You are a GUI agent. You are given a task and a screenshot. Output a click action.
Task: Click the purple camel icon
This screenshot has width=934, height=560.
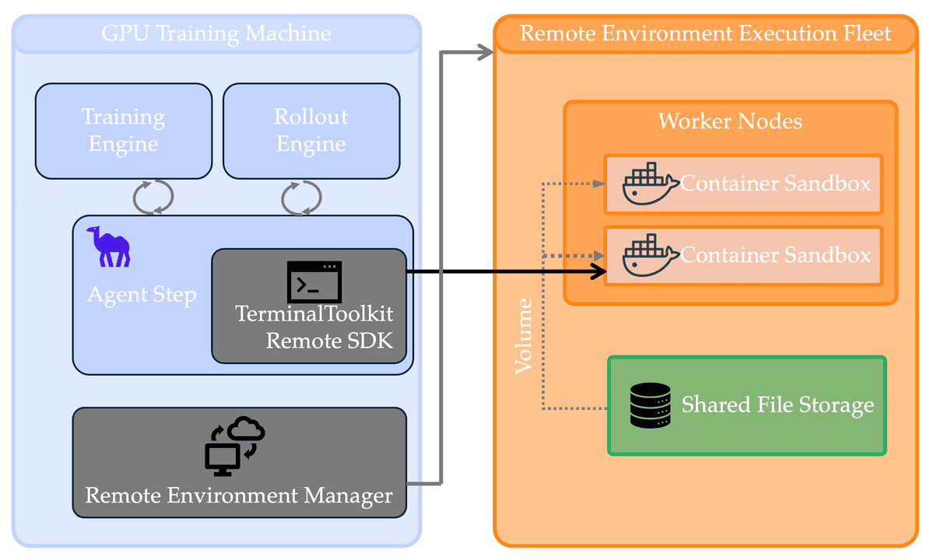(108, 247)
